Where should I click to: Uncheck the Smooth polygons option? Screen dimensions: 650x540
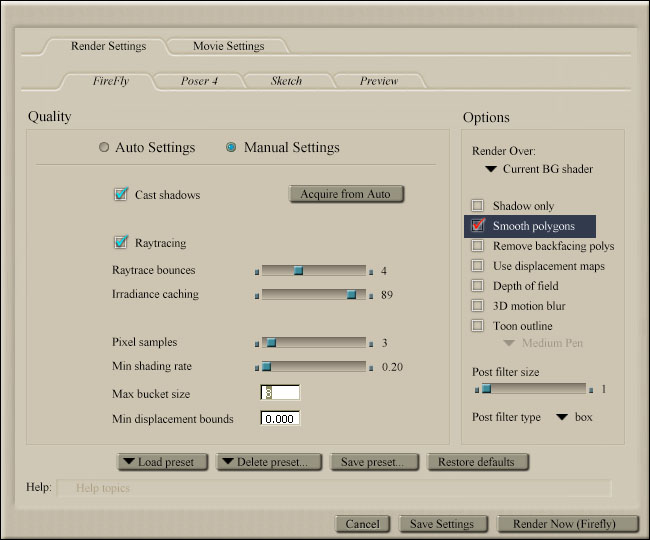[477, 226]
